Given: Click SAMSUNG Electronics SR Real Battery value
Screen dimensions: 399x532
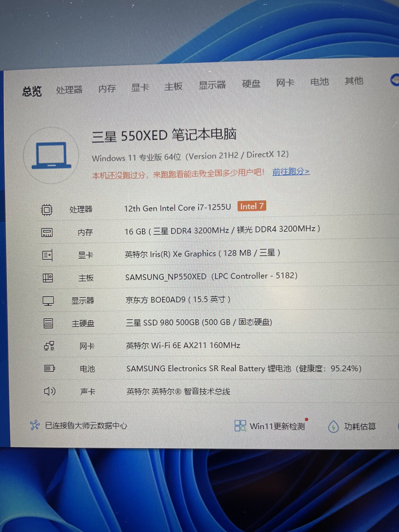Looking at the screenshot, I should (x=244, y=368).
